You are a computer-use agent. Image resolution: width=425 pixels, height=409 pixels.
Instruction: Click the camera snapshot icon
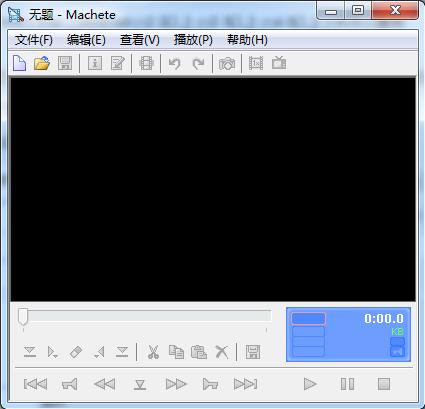coord(227,63)
